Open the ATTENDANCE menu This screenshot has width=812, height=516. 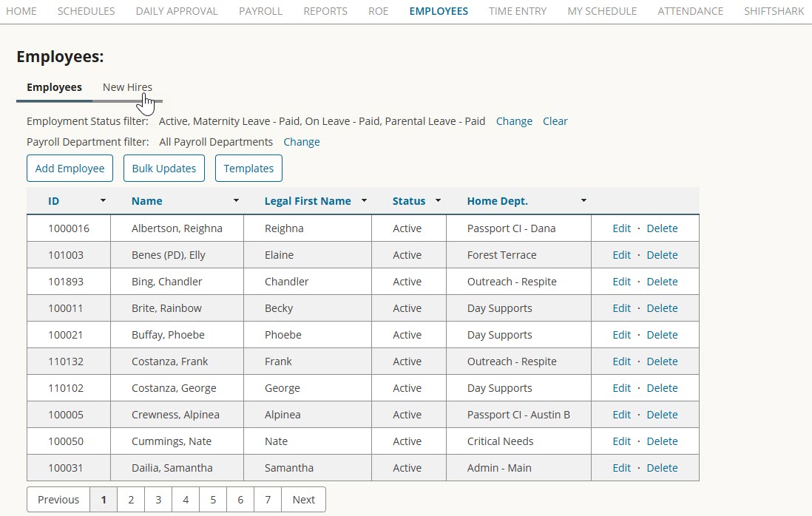(690, 11)
